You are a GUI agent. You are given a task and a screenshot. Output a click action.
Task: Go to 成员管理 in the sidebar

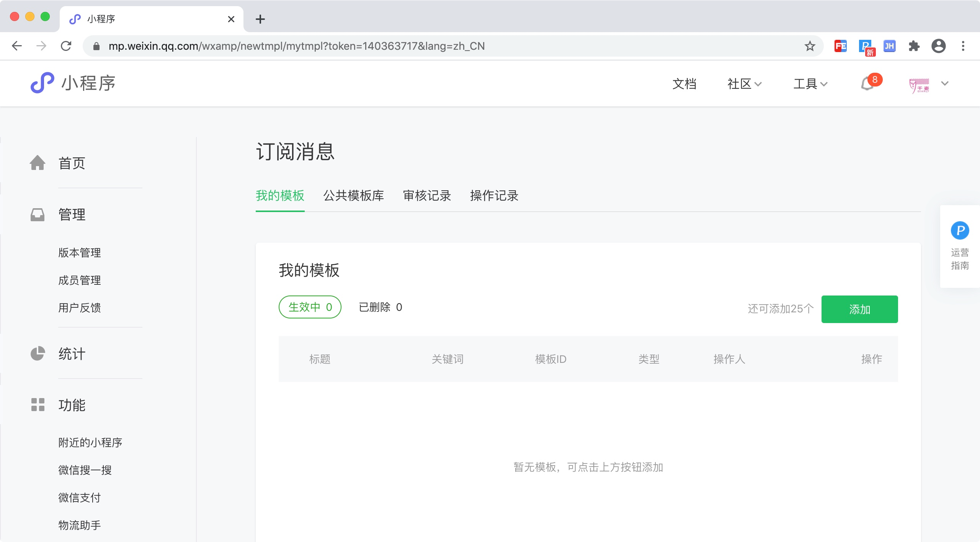[x=80, y=280]
